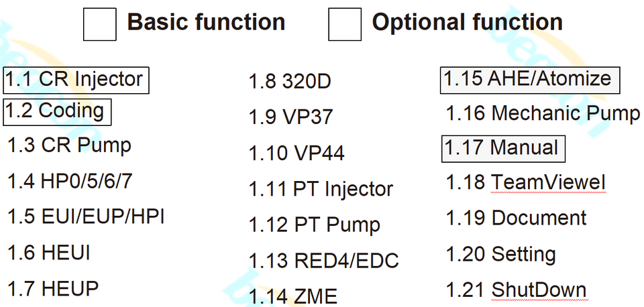Select 1.1 CR Injector menu item
This screenshot has width=644, height=307.
click(74, 80)
